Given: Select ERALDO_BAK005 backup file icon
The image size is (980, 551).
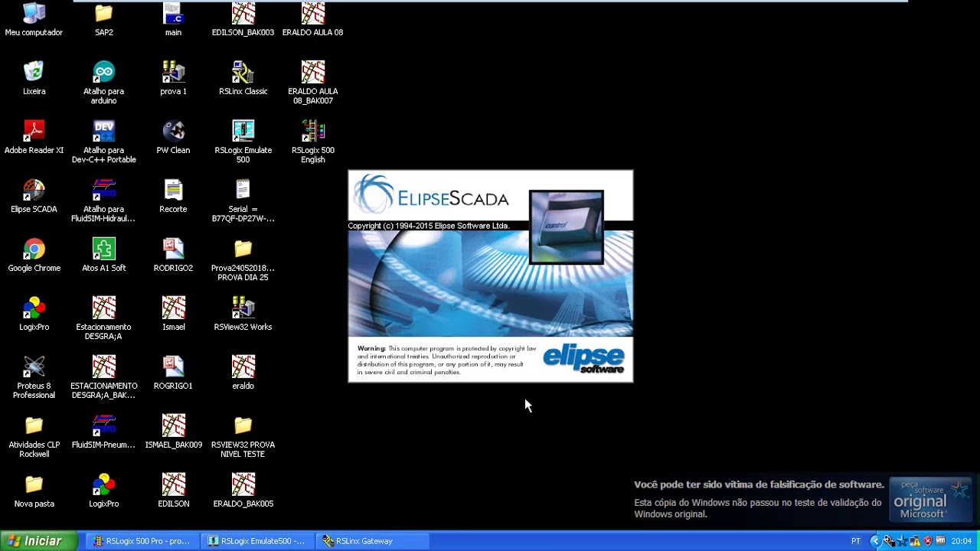Looking at the screenshot, I should [243, 491].
